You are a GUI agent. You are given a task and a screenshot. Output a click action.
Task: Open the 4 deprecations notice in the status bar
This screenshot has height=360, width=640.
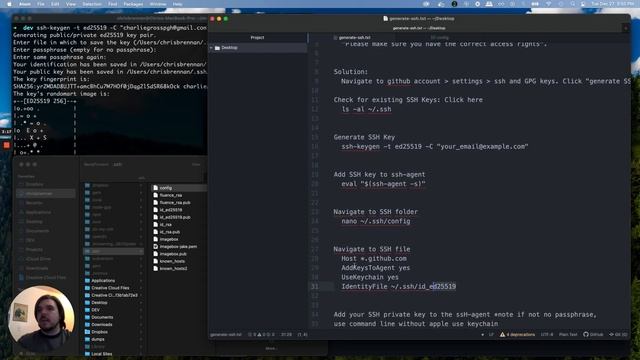(x=517, y=334)
